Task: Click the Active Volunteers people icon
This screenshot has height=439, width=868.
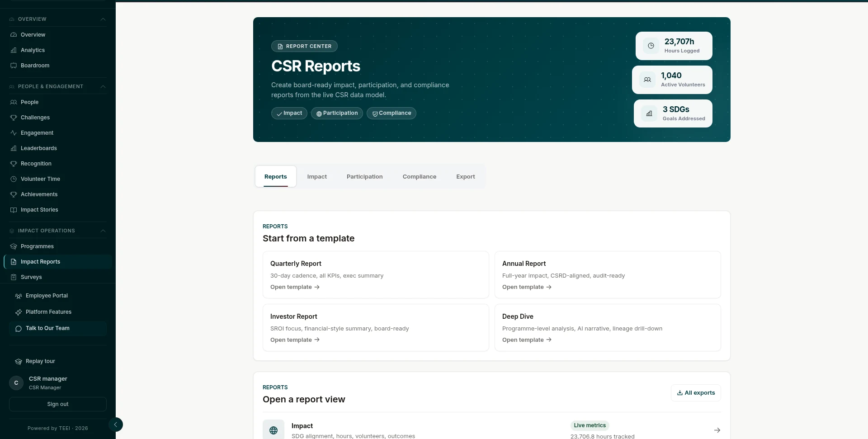Action: (647, 80)
